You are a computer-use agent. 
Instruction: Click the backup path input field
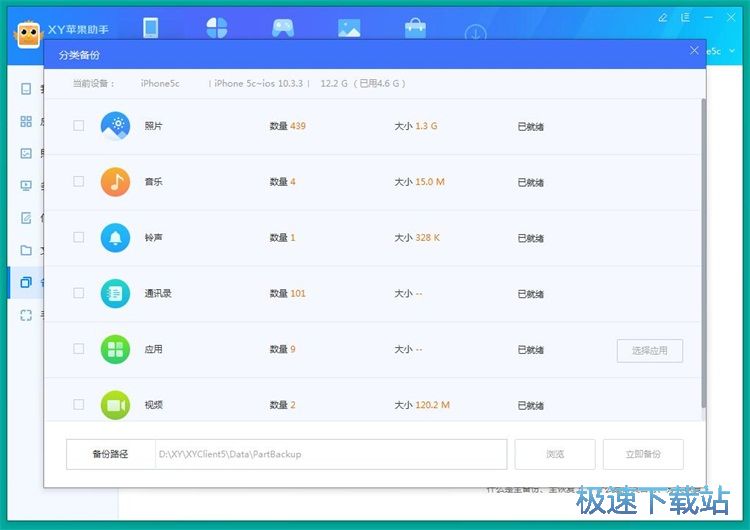pyautogui.click(x=330, y=454)
